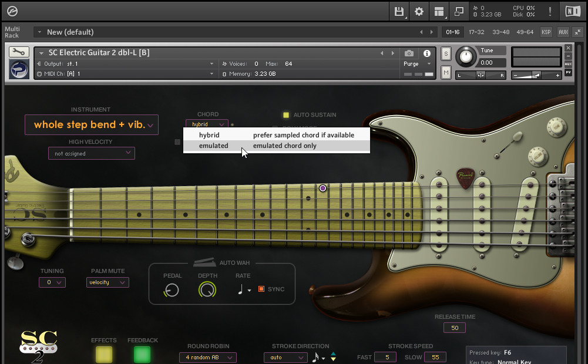Click the instrument volume slider

click(537, 75)
